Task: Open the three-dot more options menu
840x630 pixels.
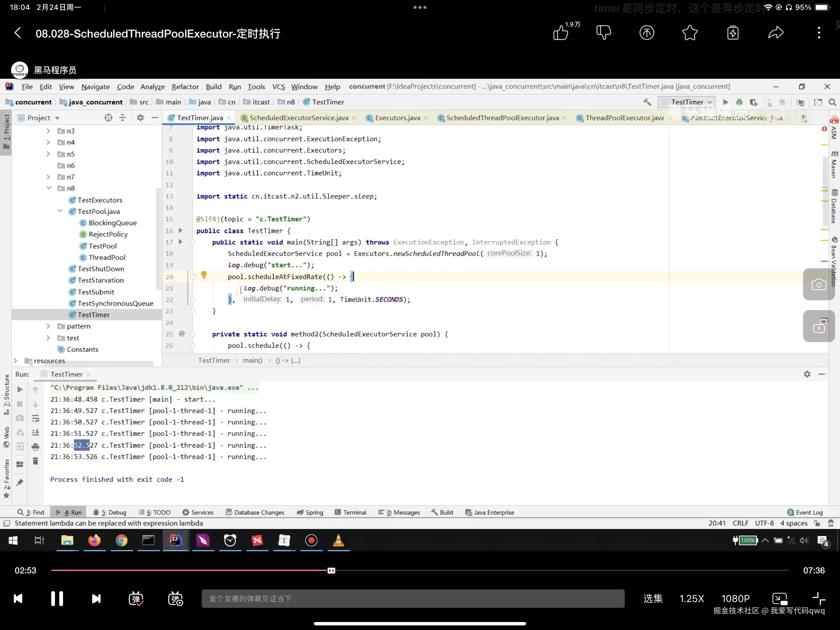Action: (819, 33)
